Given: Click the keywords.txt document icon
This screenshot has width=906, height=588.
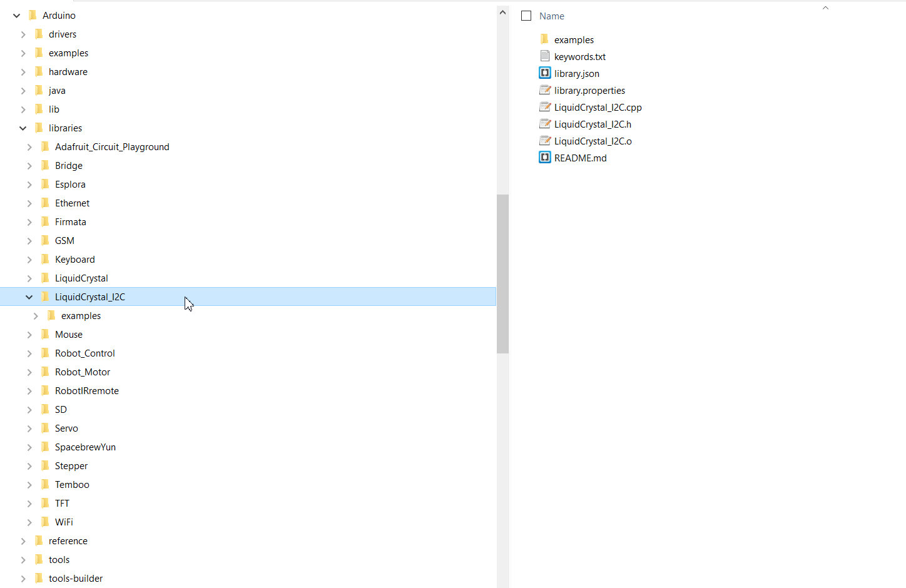Looking at the screenshot, I should pyautogui.click(x=545, y=56).
